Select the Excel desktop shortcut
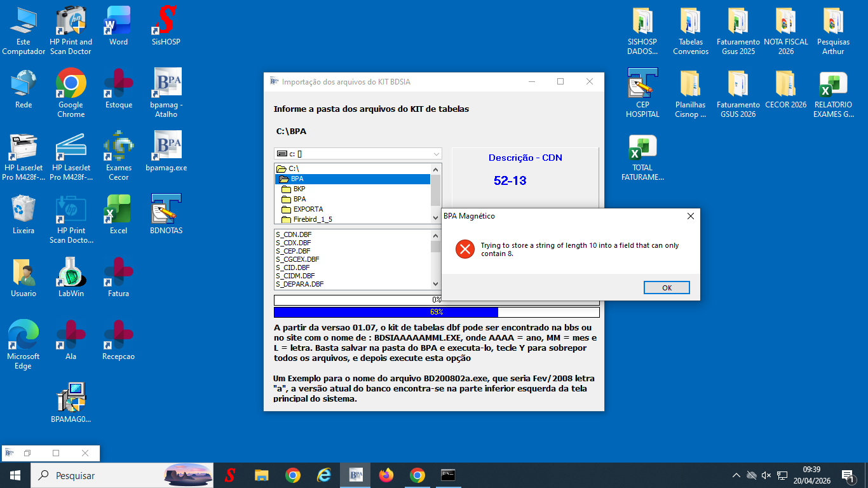The image size is (868, 488). coord(118,215)
